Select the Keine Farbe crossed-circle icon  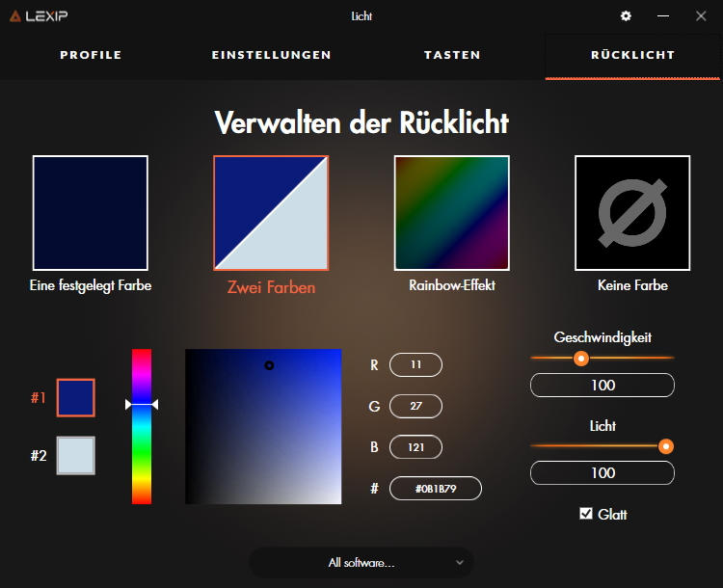631,212
